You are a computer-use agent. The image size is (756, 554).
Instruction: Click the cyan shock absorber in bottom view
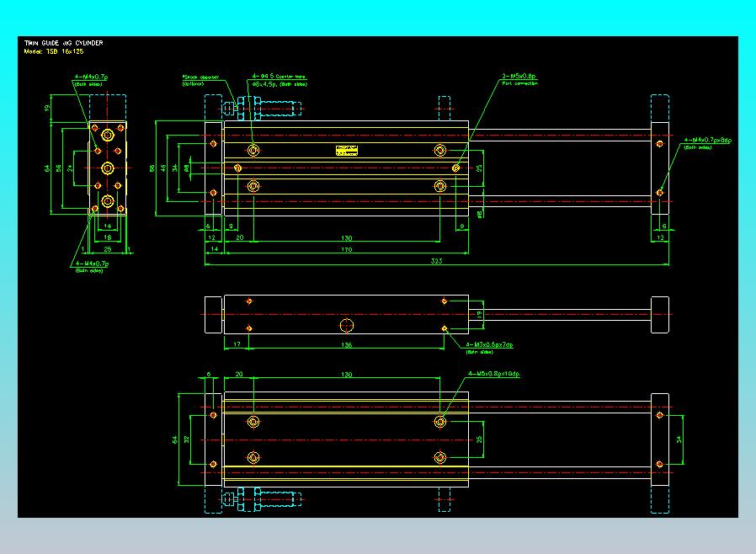coord(263,499)
